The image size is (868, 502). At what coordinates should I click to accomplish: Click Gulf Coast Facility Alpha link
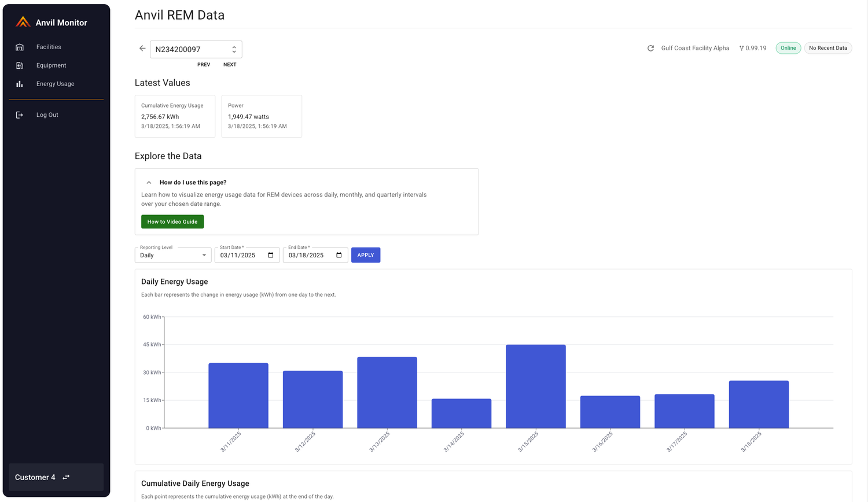point(695,48)
